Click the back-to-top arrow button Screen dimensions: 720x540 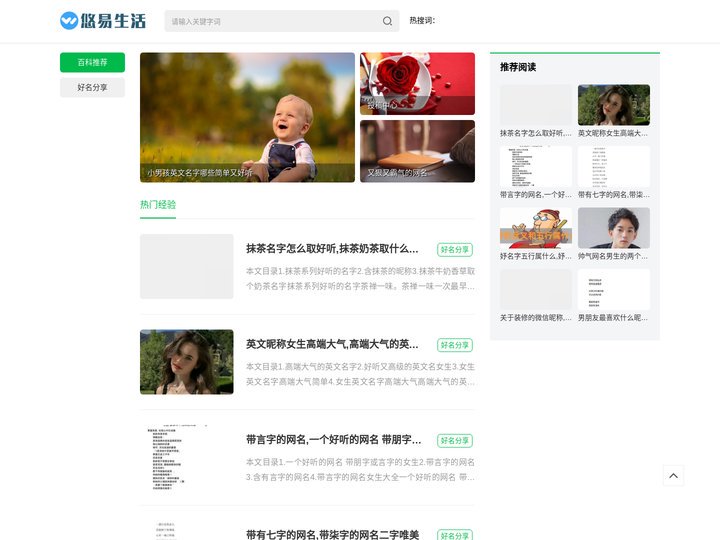pyautogui.click(x=673, y=476)
